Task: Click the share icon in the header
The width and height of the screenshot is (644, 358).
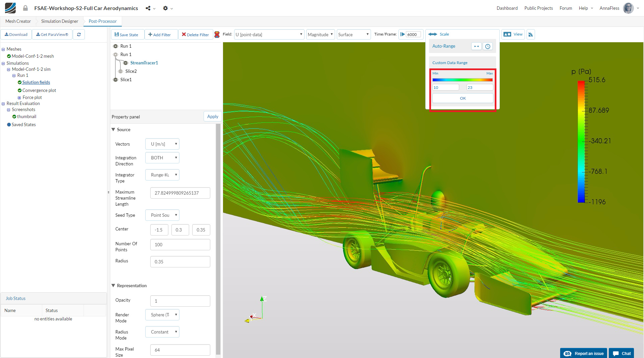Action: tap(148, 8)
